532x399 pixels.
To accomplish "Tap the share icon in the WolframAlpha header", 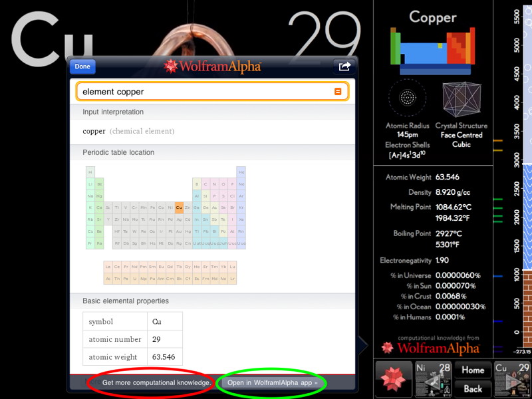I will tap(344, 66).
